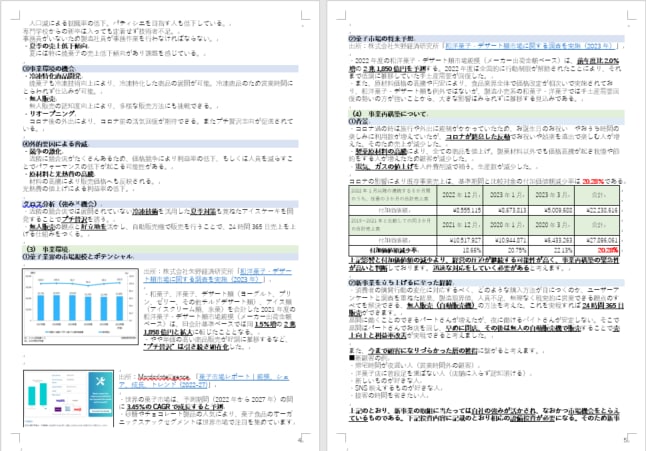Screen dimensions: 646x451
Task: Click page number 4 in the footer
Action: coord(300,440)
